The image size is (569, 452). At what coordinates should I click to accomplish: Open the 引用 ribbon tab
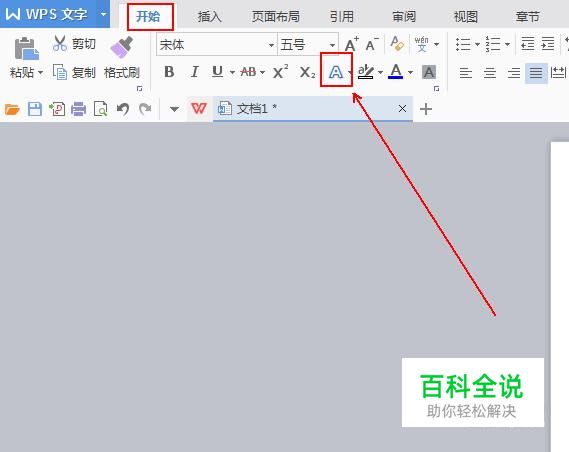(x=341, y=16)
